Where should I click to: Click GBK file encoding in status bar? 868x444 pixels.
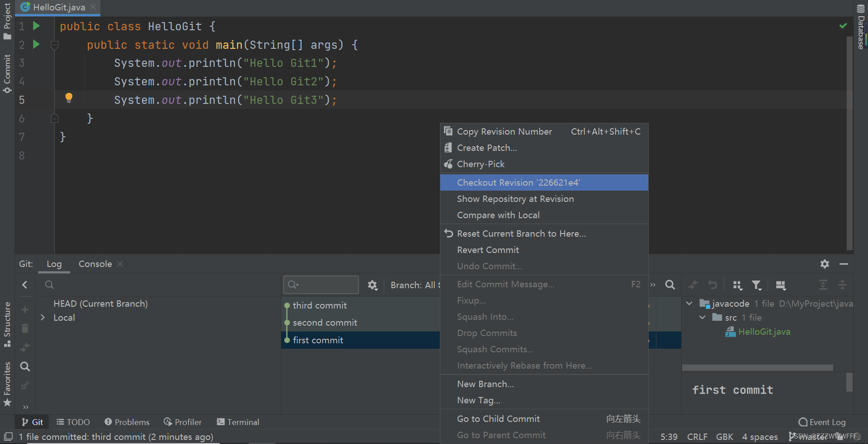[724, 437]
